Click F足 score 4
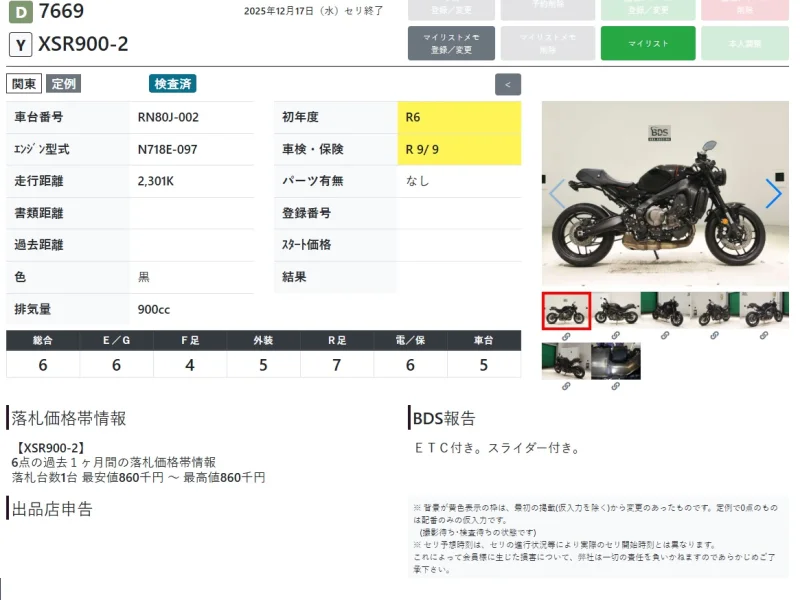 click(x=190, y=365)
